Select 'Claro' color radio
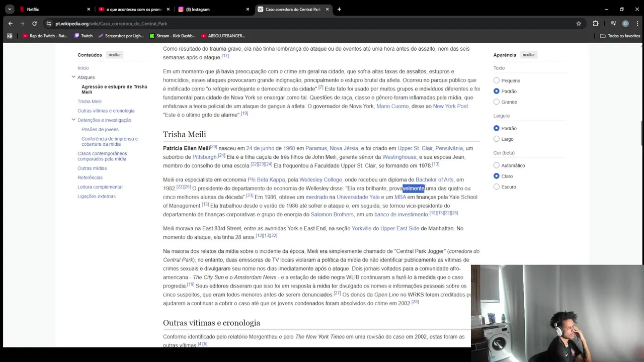 click(x=497, y=176)
